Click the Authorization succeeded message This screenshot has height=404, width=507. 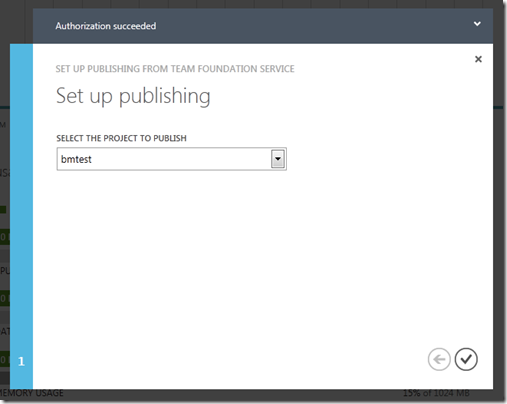[106, 26]
